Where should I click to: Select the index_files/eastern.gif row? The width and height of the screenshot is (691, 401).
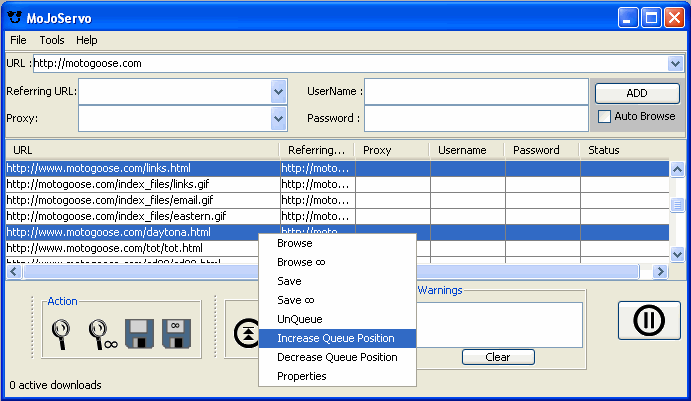[338, 216]
